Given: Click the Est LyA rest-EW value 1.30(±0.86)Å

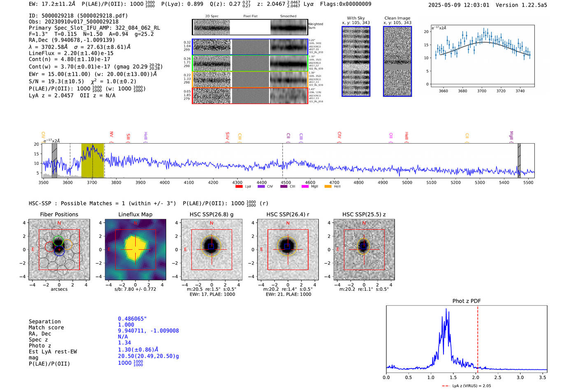Looking at the screenshot, I should pyautogui.click(x=138, y=350).
